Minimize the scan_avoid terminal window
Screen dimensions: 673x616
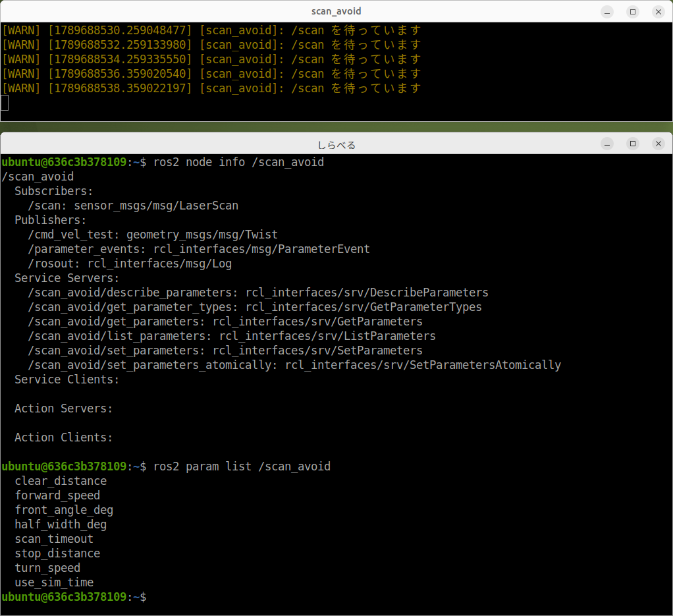pos(607,12)
